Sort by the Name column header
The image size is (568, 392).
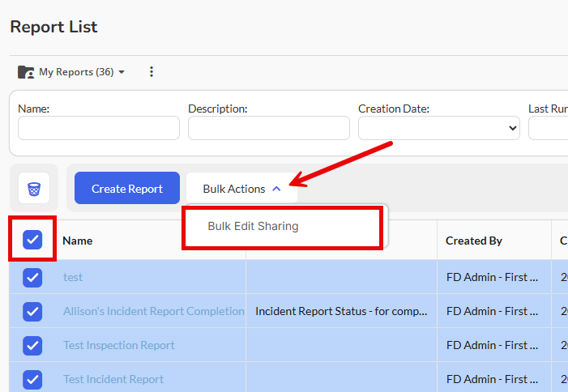pos(78,241)
